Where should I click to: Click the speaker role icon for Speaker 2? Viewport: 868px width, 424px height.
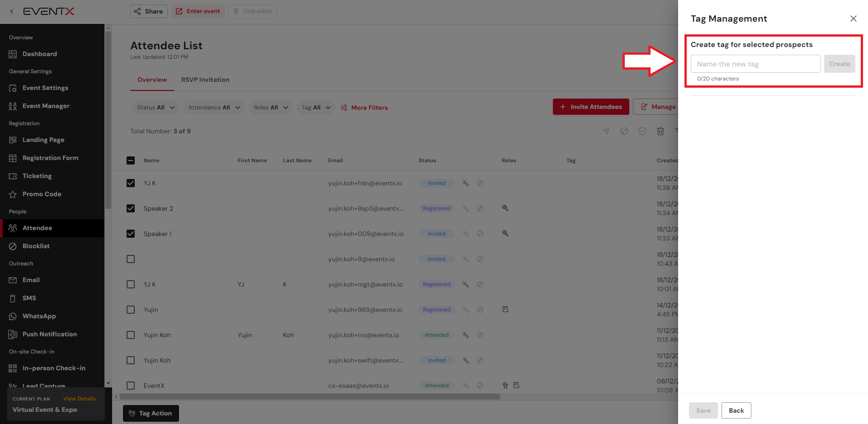(x=505, y=208)
